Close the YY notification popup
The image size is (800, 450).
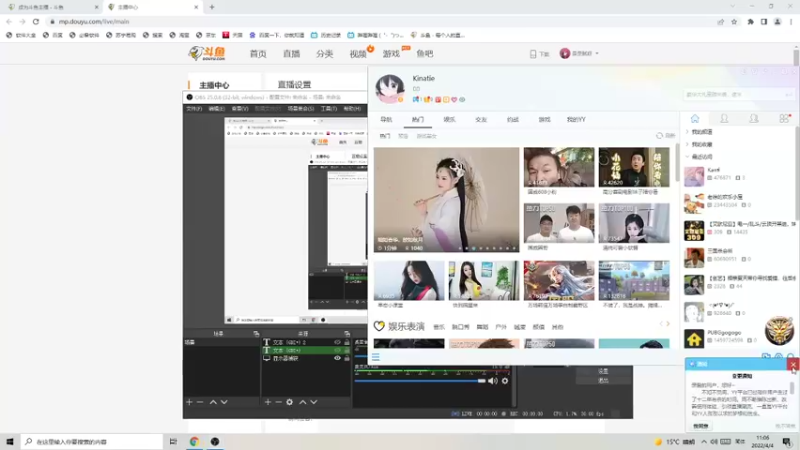792,364
